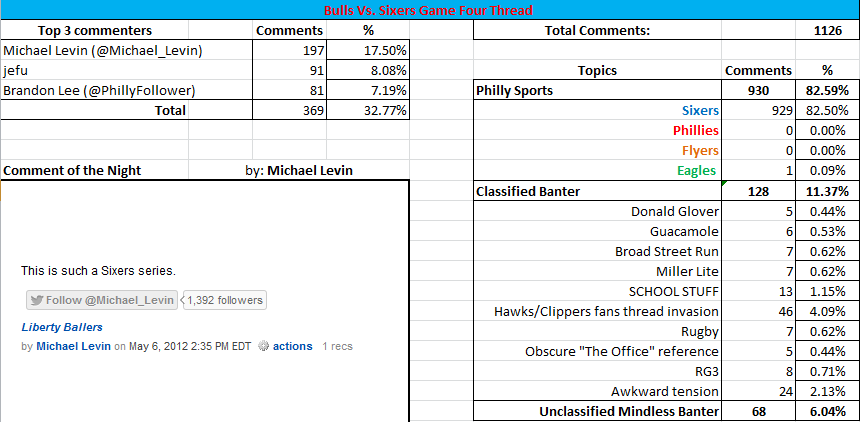Viewport: 860px width, 422px height.
Task: Select the Comment of the Night header cell
Action: click(94, 171)
